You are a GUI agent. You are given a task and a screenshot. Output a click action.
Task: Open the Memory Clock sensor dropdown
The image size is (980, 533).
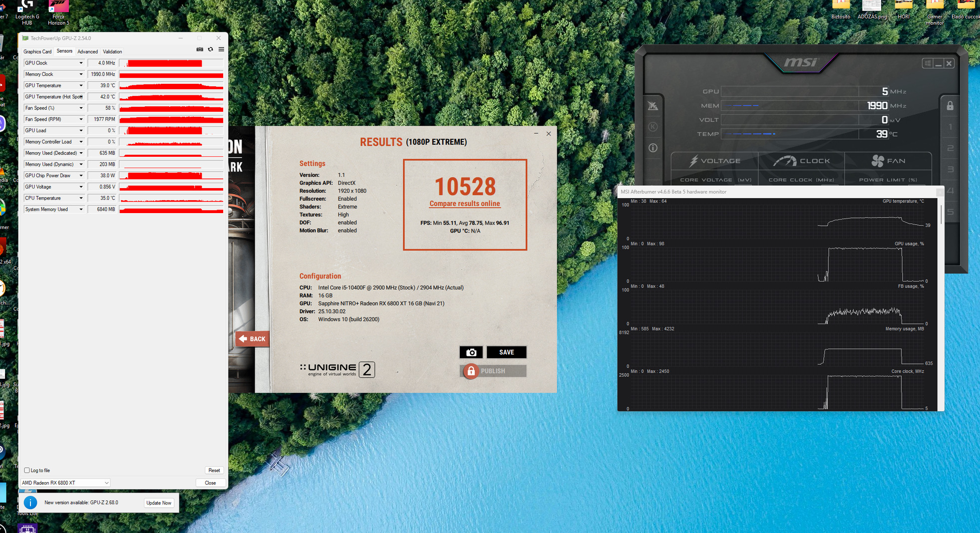[x=81, y=74]
